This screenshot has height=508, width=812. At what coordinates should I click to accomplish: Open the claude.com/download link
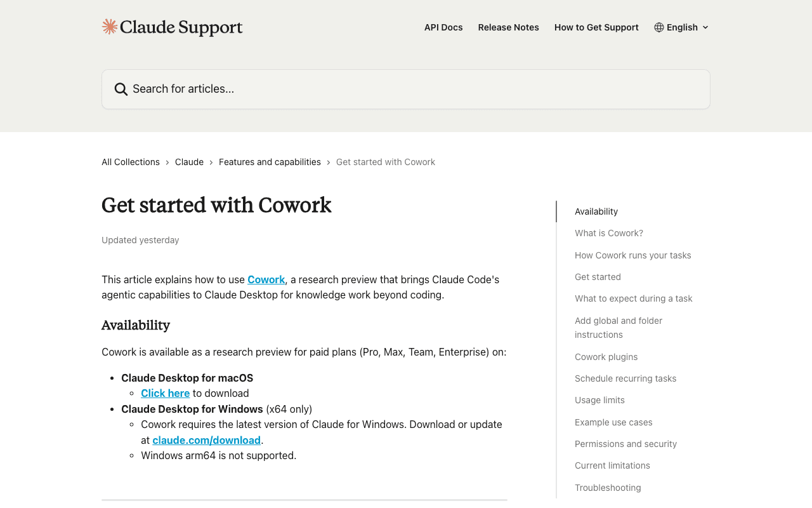pos(206,439)
